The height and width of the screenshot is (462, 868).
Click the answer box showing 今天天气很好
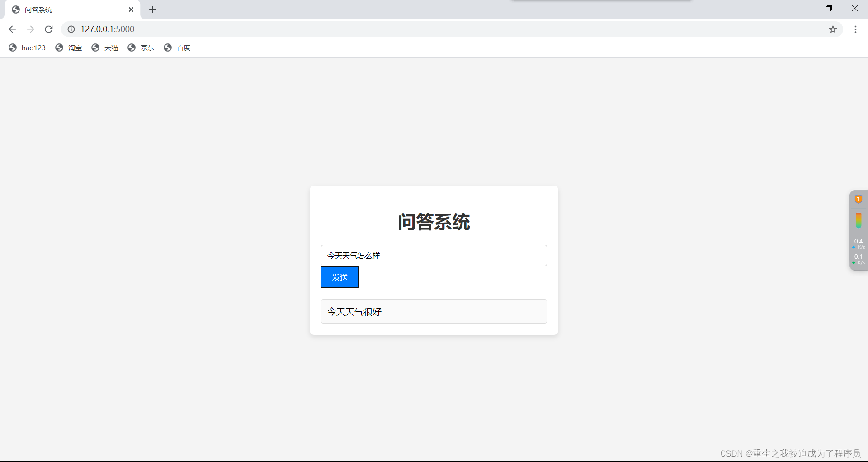point(434,311)
